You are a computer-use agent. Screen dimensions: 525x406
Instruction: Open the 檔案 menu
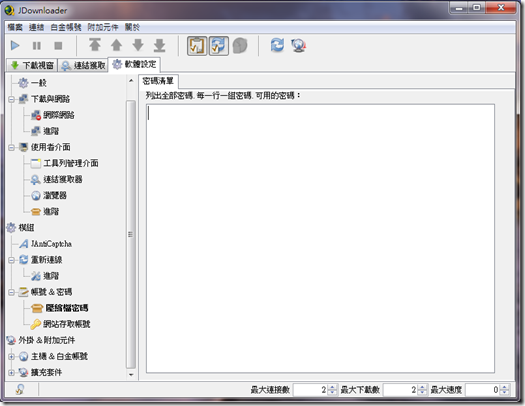[15, 27]
